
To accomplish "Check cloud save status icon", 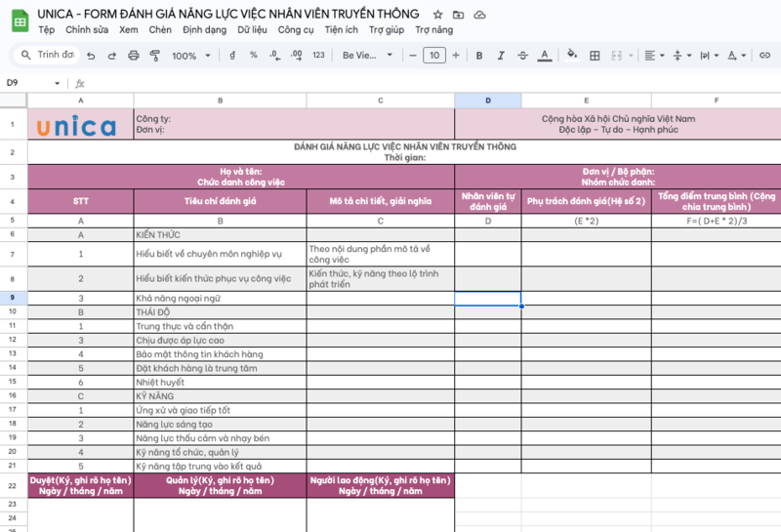I will tap(479, 15).
